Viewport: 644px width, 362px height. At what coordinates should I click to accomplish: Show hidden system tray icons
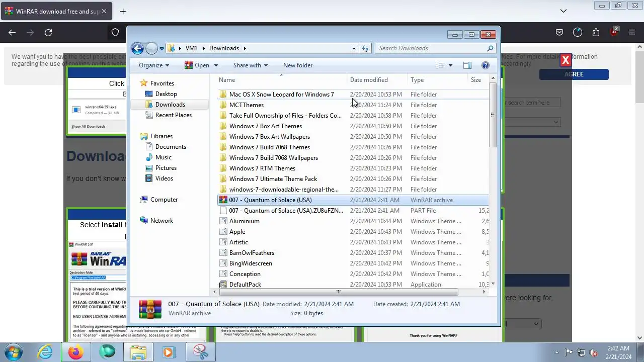point(556,352)
